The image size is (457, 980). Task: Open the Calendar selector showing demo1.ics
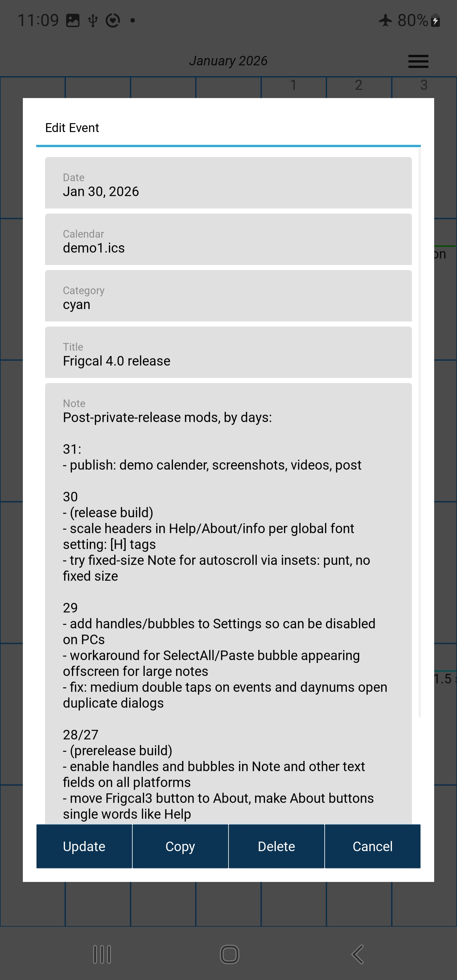[228, 239]
